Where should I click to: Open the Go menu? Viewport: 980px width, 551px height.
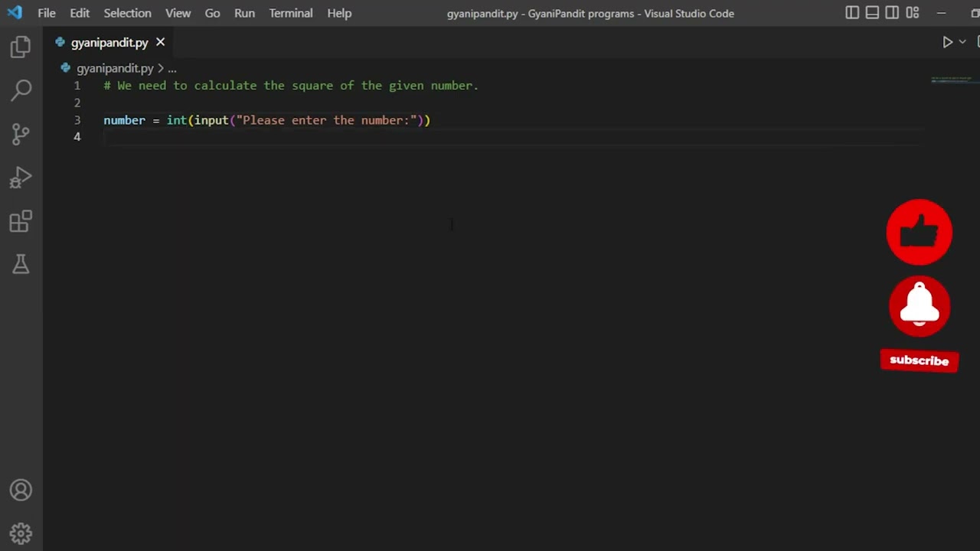pos(212,13)
